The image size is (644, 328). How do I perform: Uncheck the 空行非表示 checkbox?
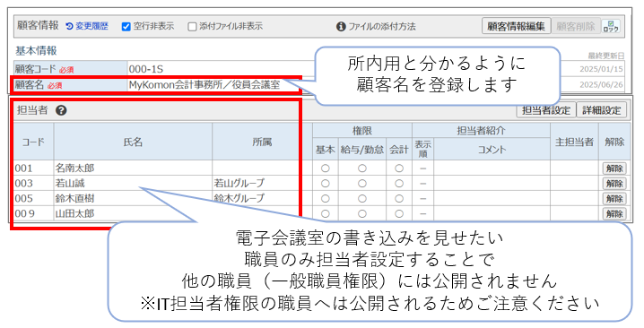coord(126,27)
